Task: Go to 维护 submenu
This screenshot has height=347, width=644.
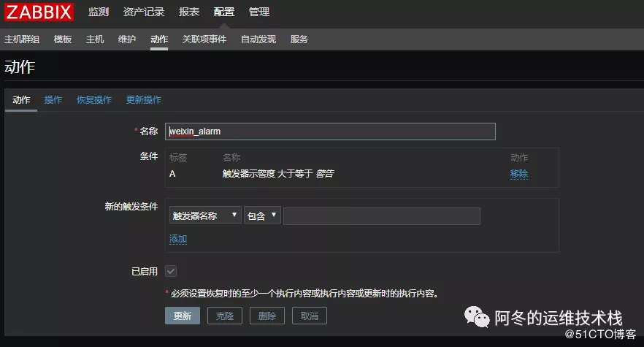Action: click(127, 39)
